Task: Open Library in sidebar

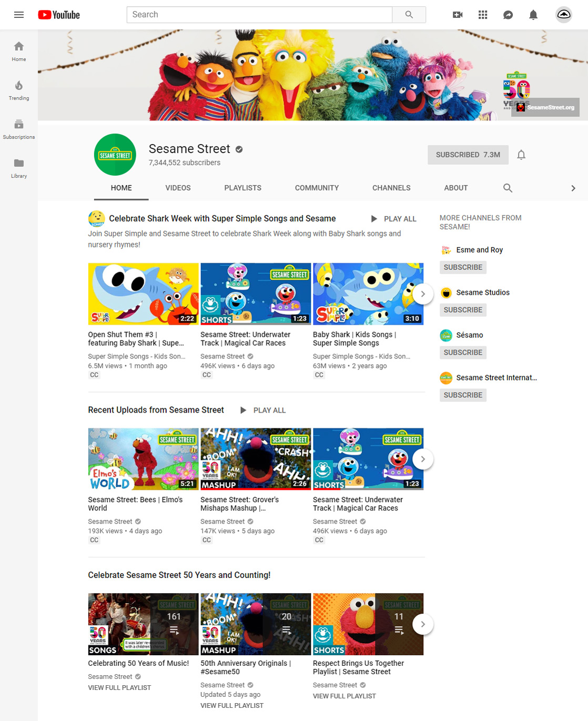Action: pyautogui.click(x=19, y=168)
